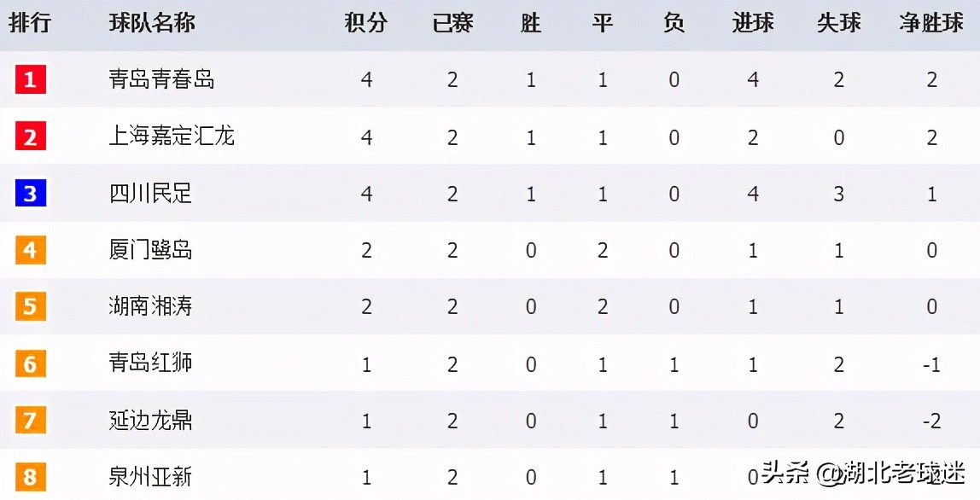Open team 湖南湘涛
The image size is (980, 500).
pyautogui.click(x=150, y=306)
